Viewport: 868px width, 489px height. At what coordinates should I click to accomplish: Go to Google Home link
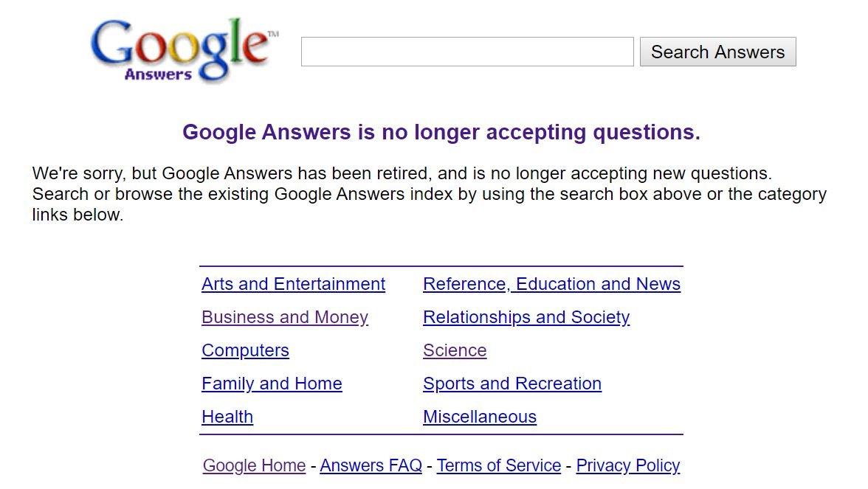tap(254, 465)
